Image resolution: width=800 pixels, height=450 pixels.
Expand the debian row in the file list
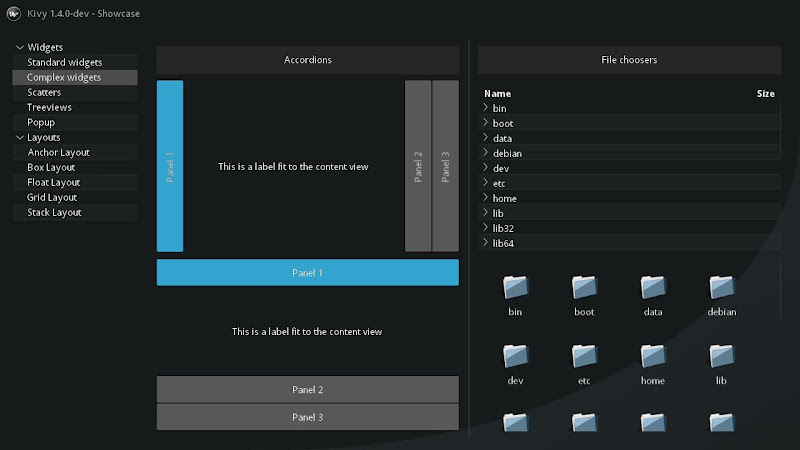(x=486, y=153)
